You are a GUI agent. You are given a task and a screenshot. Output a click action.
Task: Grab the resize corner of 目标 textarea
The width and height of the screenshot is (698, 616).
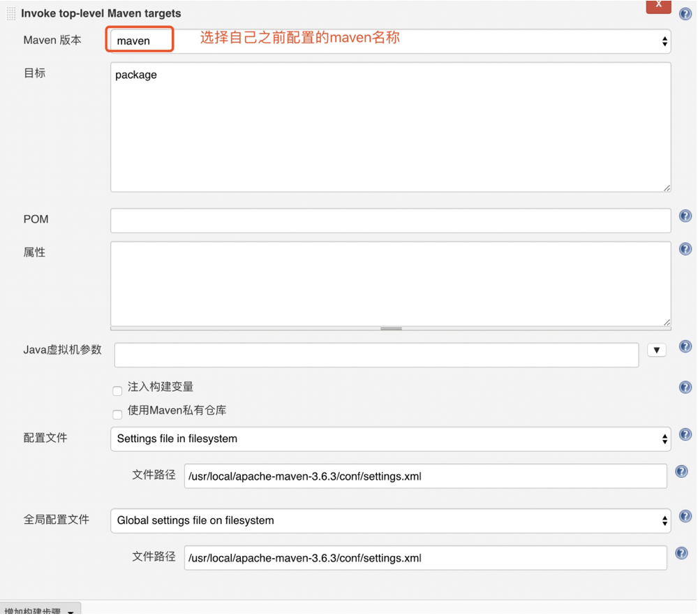668,189
